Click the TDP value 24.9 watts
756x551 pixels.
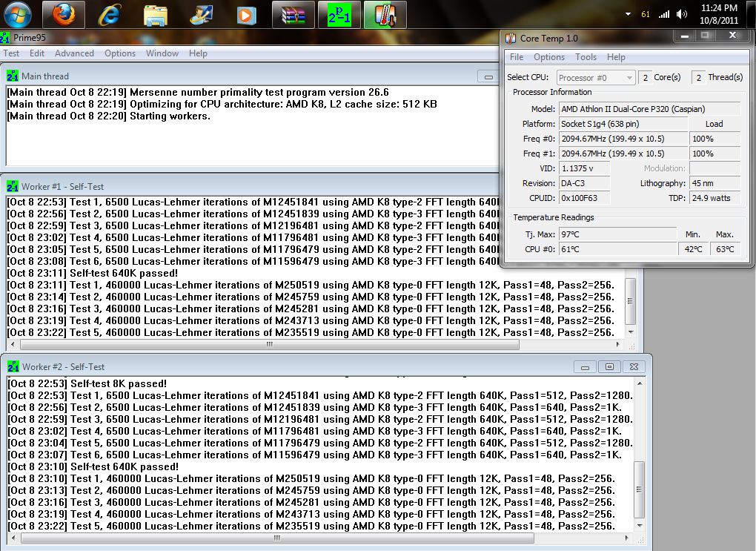pos(714,198)
